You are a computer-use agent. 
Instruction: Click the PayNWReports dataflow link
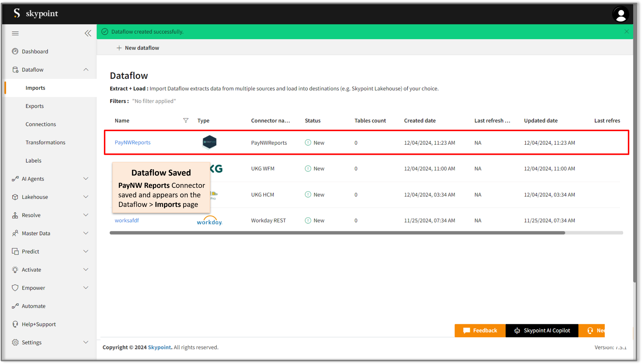pos(132,142)
